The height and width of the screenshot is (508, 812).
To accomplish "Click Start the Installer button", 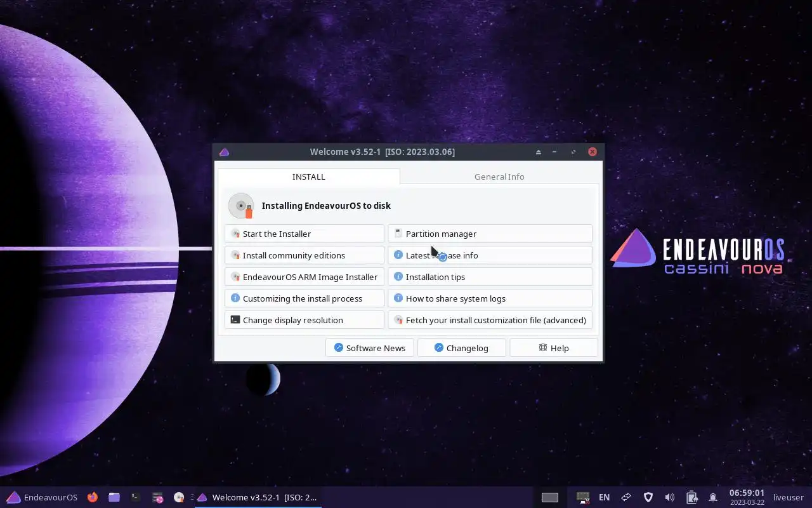I will (x=304, y=234).
